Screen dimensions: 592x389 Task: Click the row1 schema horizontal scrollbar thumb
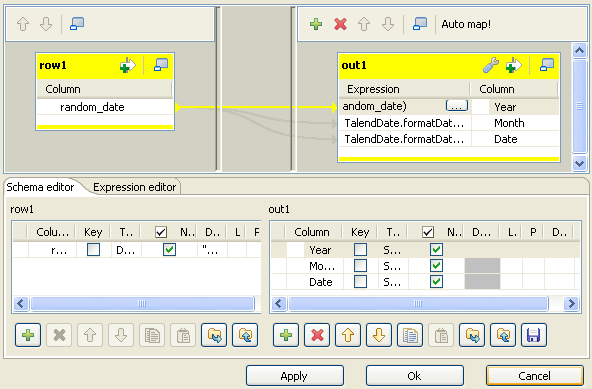tap(142, 304)
